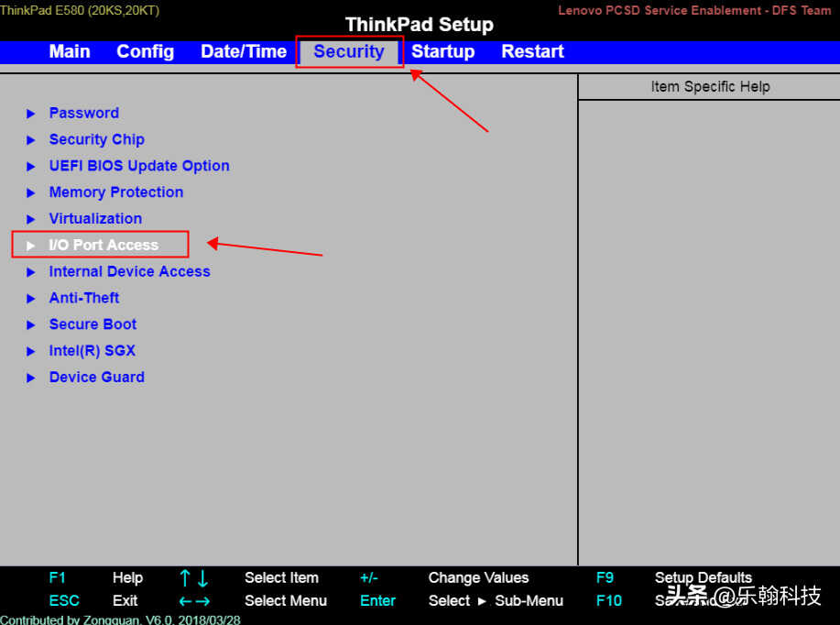This screenshot has height=625, width=840.
Task: Click the left-right arrows Select Menu hint
Action: point(253,601)
